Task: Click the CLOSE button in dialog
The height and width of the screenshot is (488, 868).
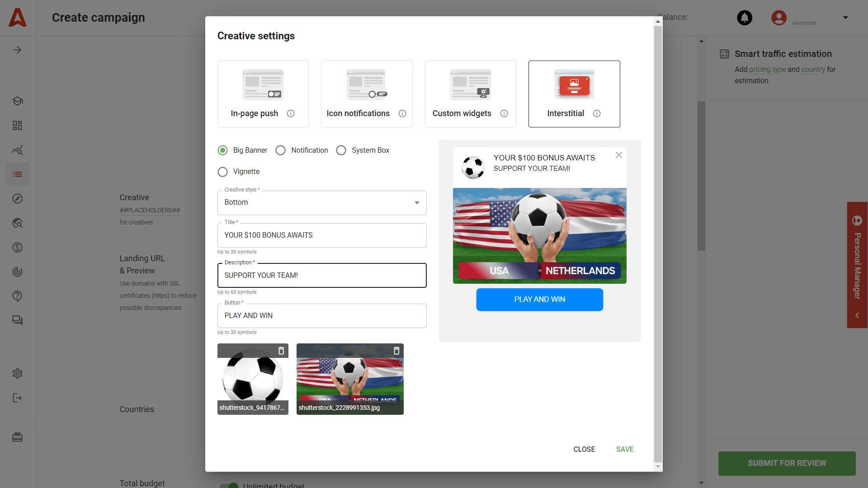Action: pyautogui.click(x=584, y=449)
